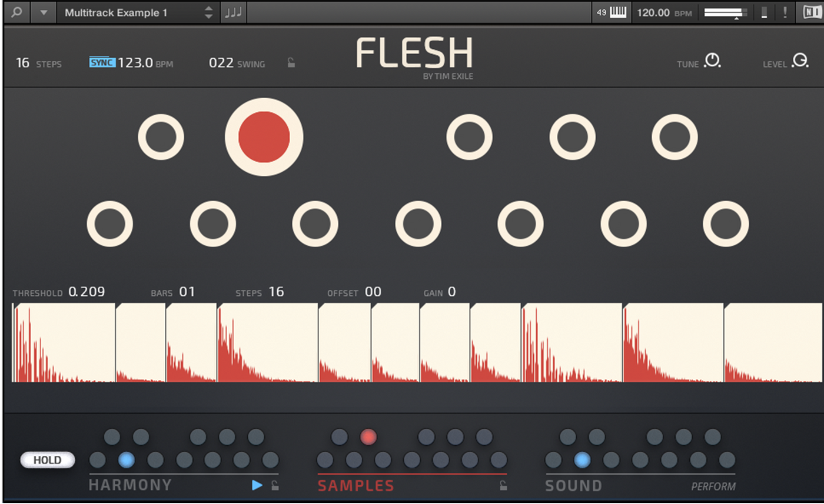Click the TUNE knob
The width and height of the screenshot is (824, 504).
click(712, 61)
